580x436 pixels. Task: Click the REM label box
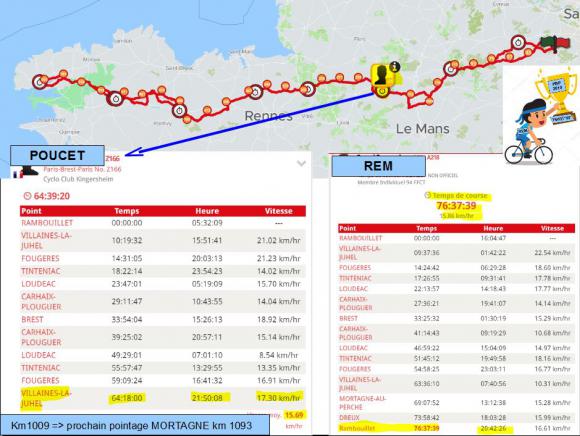click(x=378, y=166)
